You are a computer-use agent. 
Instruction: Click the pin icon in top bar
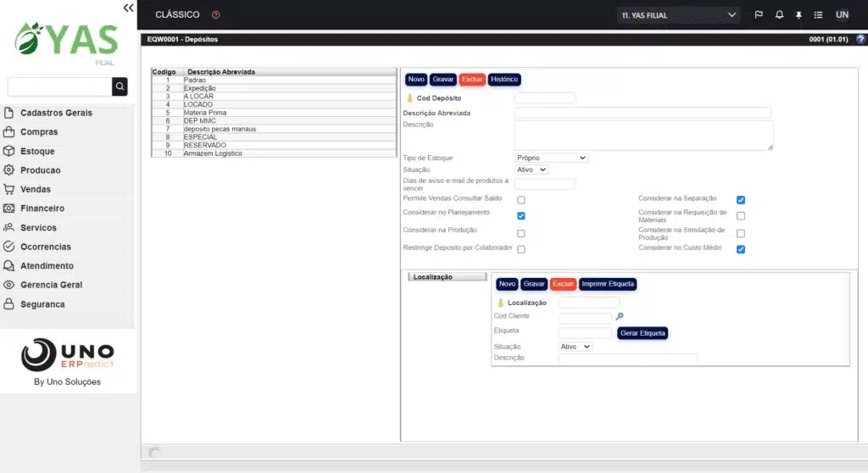click(798, 15)
